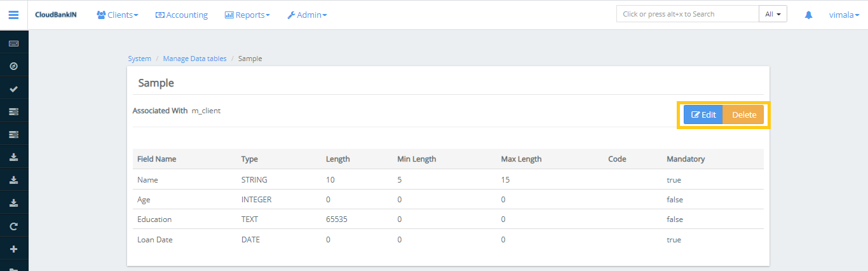Image resolution: width=868 pixels, height=271 pixels.
Task: Expand the Admin dropdown menu
Action: (307, 15)
